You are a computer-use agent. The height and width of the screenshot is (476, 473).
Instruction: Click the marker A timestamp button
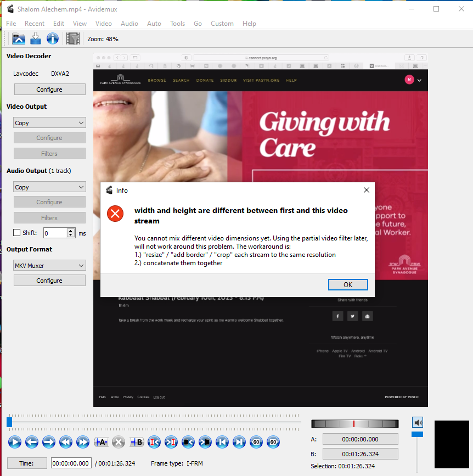point(360,439)
